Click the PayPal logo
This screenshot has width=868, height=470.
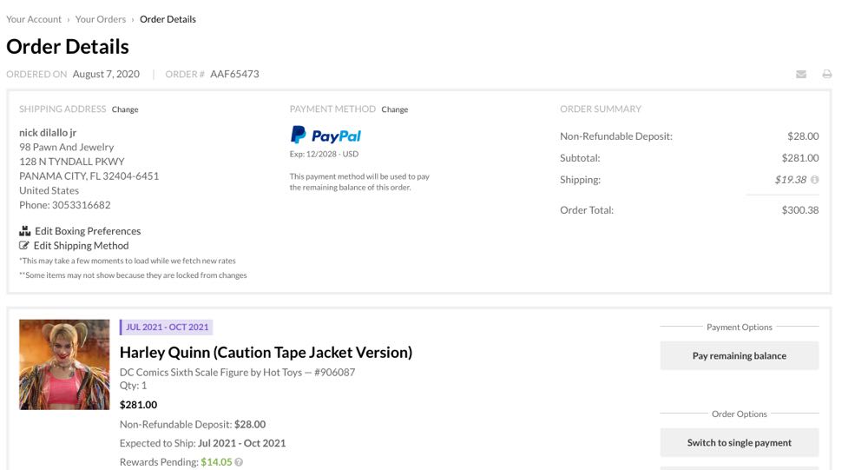[325, 136]
